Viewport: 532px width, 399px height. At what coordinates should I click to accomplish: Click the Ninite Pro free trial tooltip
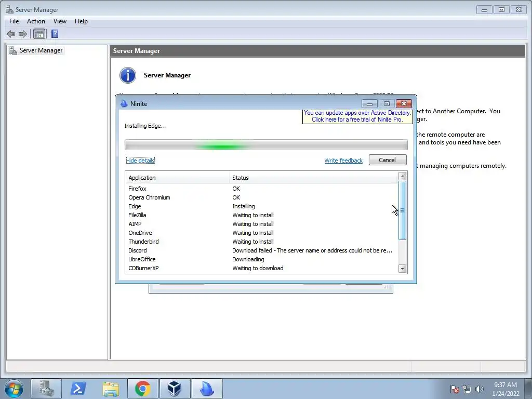tap(357, 116)
